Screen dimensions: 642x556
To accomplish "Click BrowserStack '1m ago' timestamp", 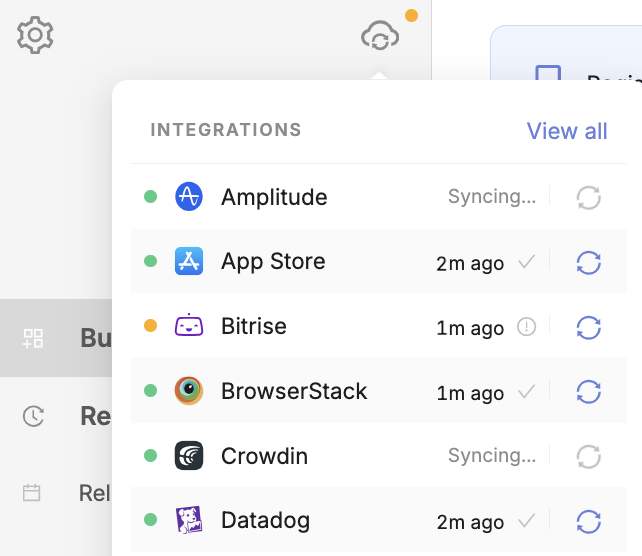I will pyautogui.click(x=470, y=393).
